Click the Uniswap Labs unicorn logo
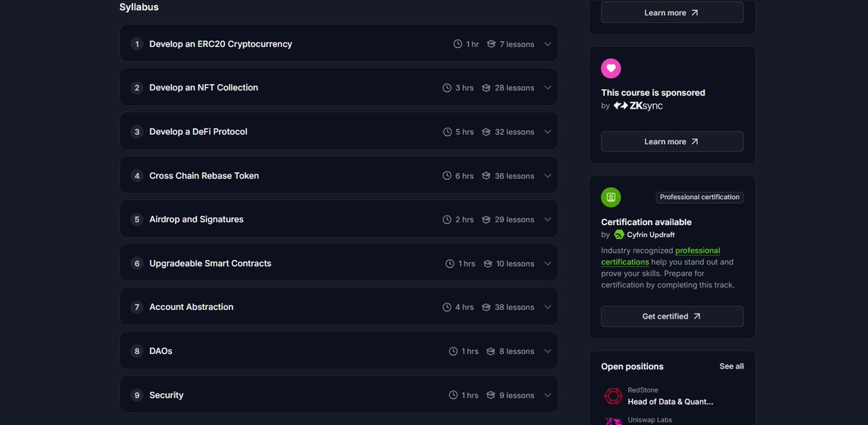 [x=613, y=421]
